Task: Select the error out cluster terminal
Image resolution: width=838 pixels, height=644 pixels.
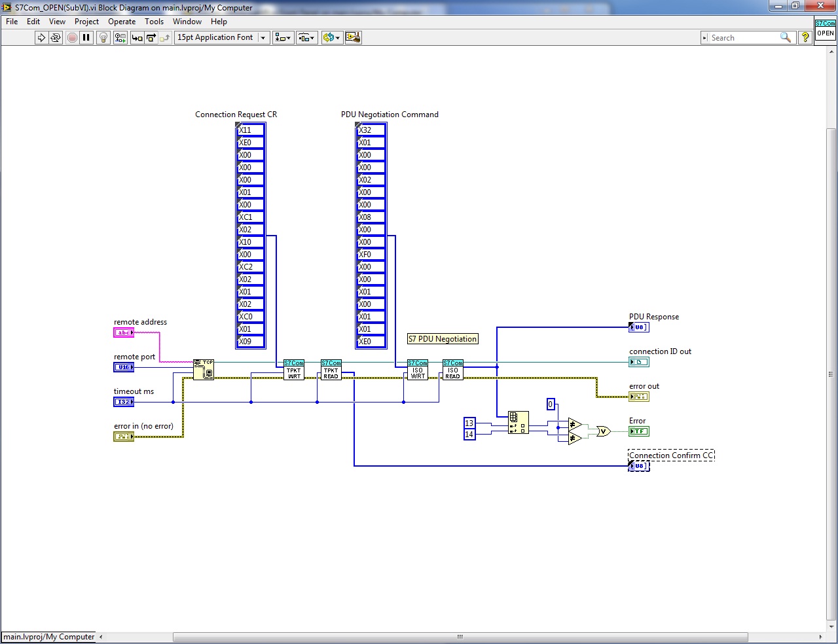Action: [639, 397]
